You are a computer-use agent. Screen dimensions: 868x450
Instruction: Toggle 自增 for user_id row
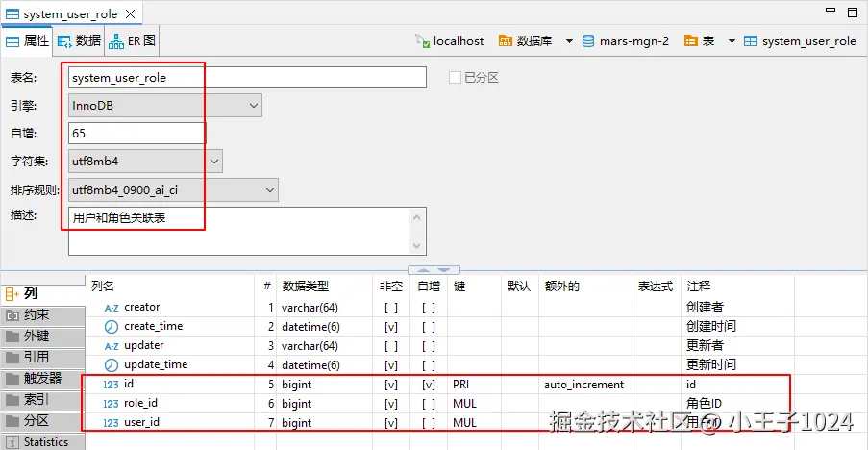click(429, 423)
